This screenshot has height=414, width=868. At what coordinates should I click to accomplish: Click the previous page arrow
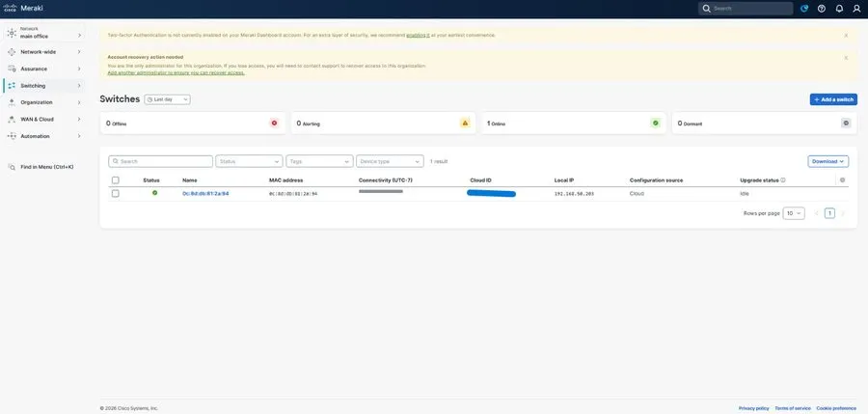pos(816,213)
